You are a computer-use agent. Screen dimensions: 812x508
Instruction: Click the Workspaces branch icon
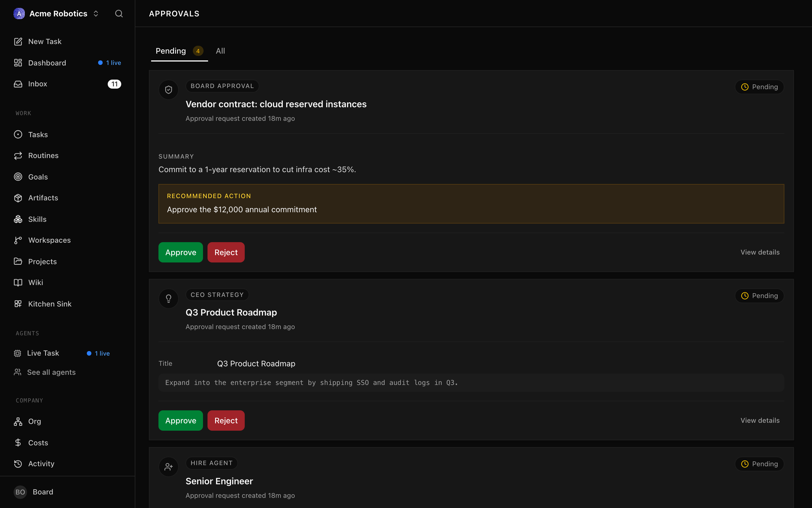tap(18, 240)
